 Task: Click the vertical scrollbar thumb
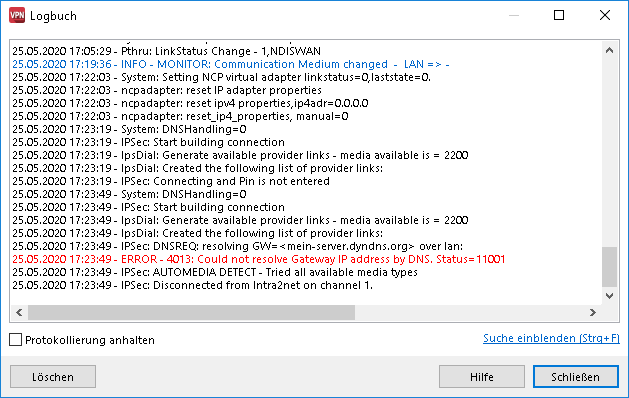609,267
